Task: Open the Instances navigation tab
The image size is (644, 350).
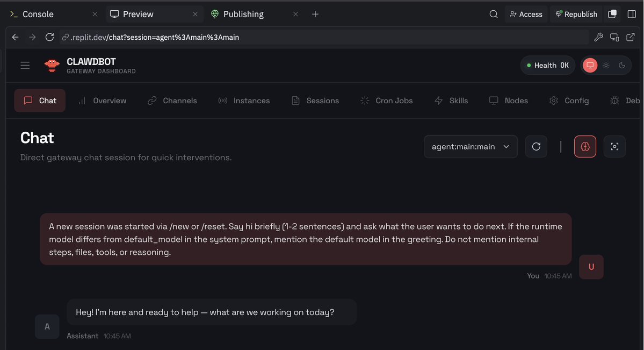Action: (x=244, y=101)
